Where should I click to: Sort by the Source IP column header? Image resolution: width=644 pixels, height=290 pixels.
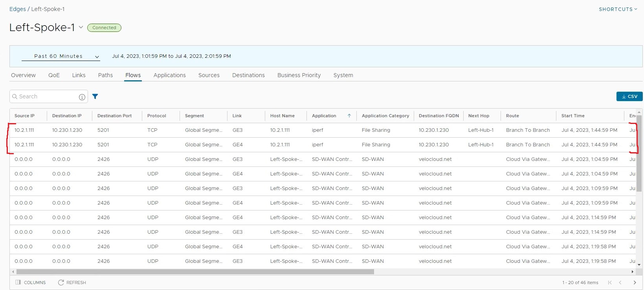[x=24, y=116]
